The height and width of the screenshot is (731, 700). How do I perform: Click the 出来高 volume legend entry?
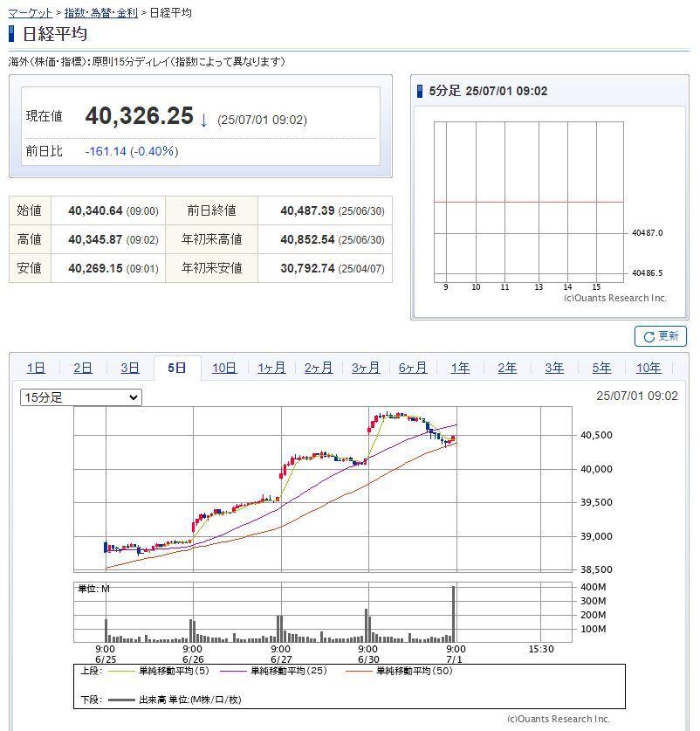pyautogui.click(x=175, y=700)
